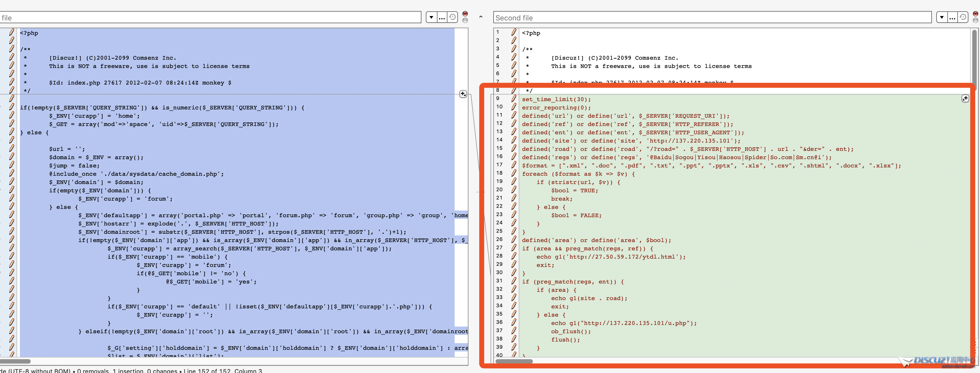Click the right pane version history clock icon

(963, 17)
